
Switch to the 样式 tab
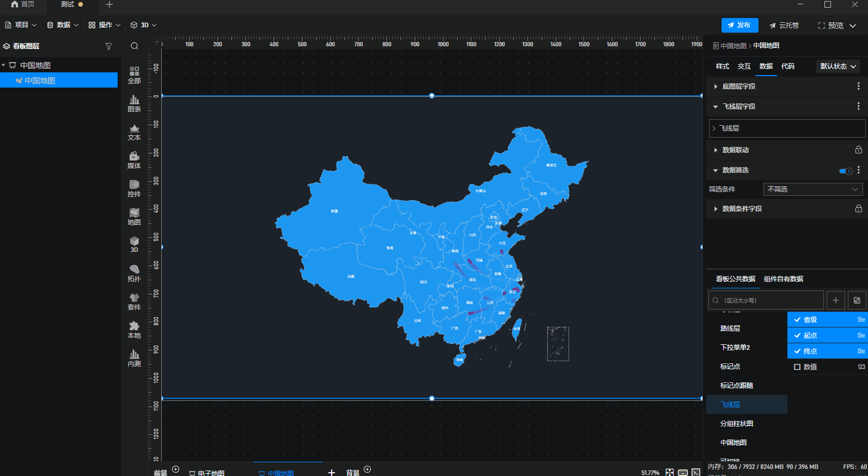pyautogui.click(x=722, y=66)
